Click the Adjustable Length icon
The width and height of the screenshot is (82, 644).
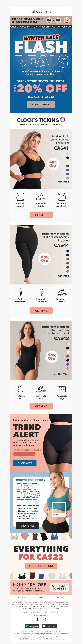(62, 389)
